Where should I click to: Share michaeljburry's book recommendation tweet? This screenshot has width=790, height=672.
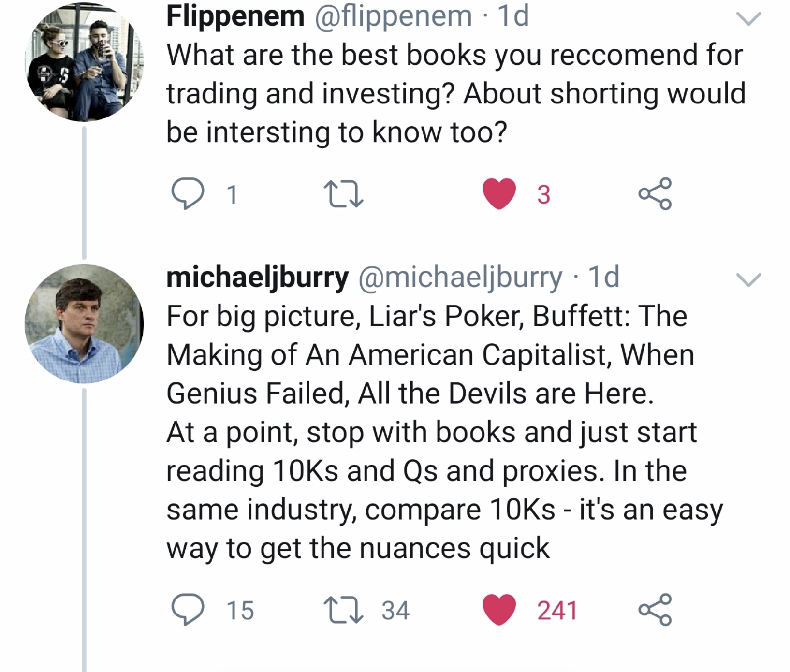655,610
